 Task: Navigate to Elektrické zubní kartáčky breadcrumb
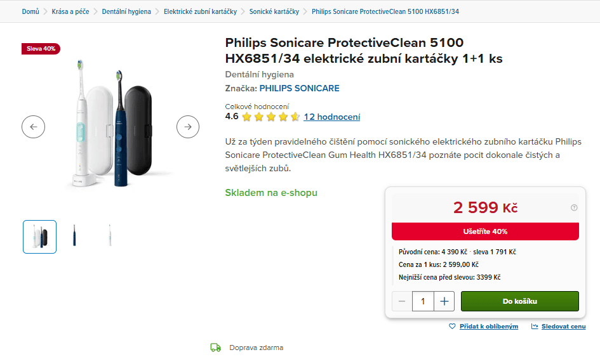pyautogui.click(x=200, y=12)
